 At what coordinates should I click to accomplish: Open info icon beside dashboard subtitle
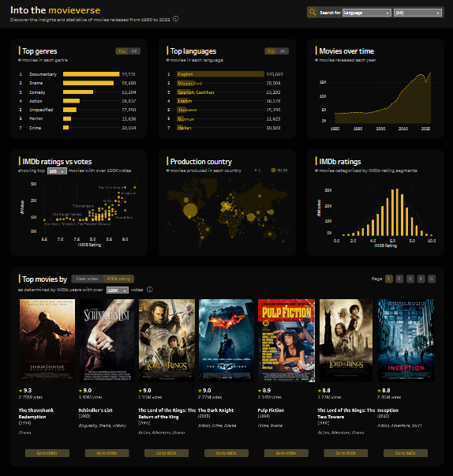tap(176, 19)
